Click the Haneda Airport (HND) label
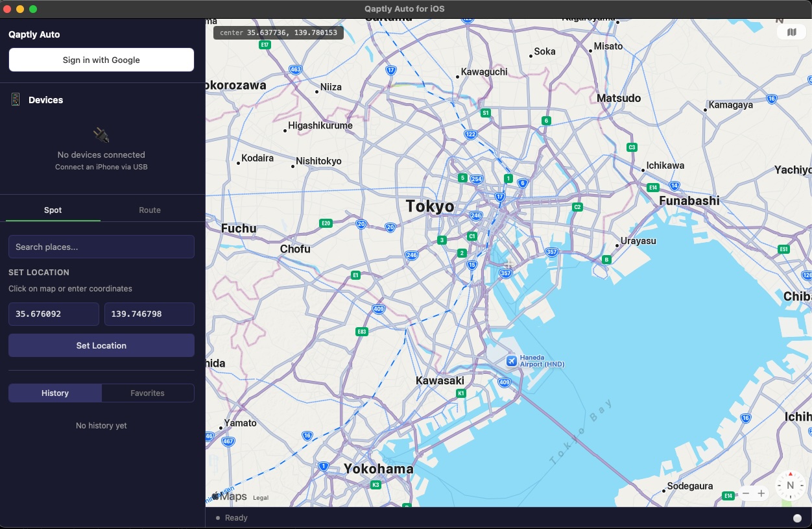 542,361
